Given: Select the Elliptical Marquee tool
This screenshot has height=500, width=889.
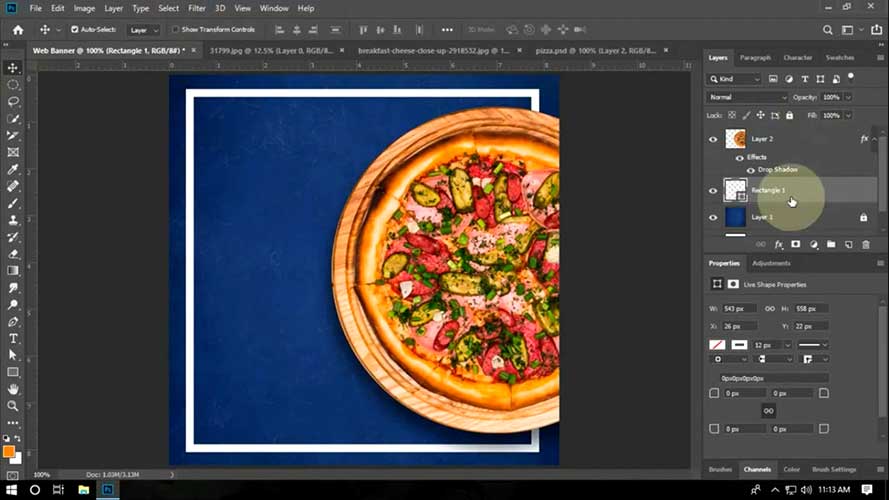Looking at the screenshot, I should coord(13,84).
